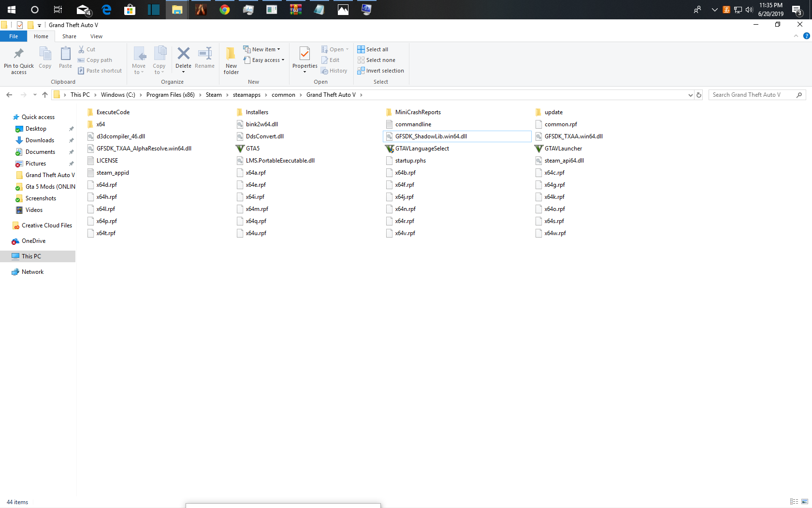Select the Delete icon
This screenshot has width=812, height=508.
click(x=184, y=56)
